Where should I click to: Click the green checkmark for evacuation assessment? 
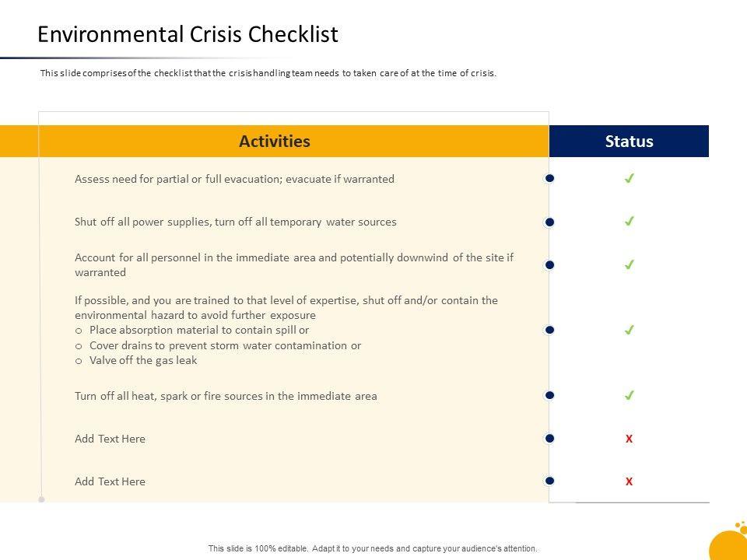pos(630,179)
